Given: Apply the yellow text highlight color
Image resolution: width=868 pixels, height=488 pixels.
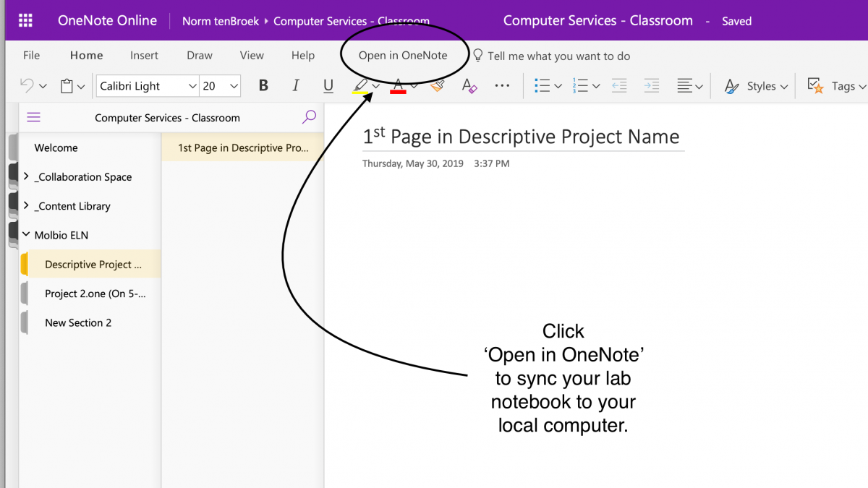Looking at the screenshot, I should [x=360, y=86].
